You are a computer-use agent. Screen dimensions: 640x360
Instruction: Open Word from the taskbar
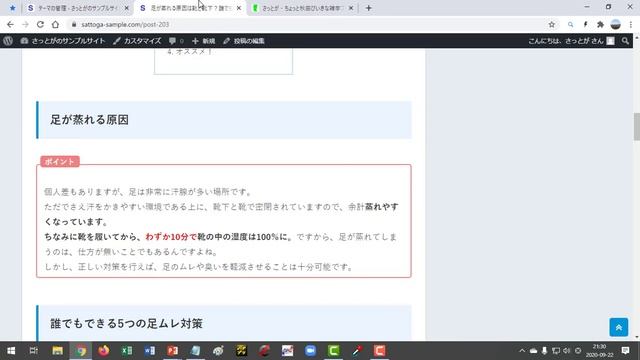point(149,351)
